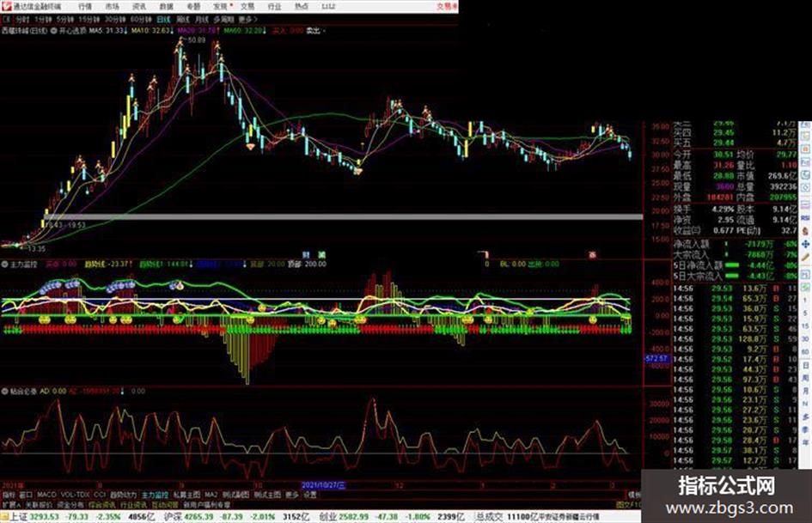Click the 窗口 tab at bottom
Viewport: 812px width, 523px height.
(x=26, y=495)
